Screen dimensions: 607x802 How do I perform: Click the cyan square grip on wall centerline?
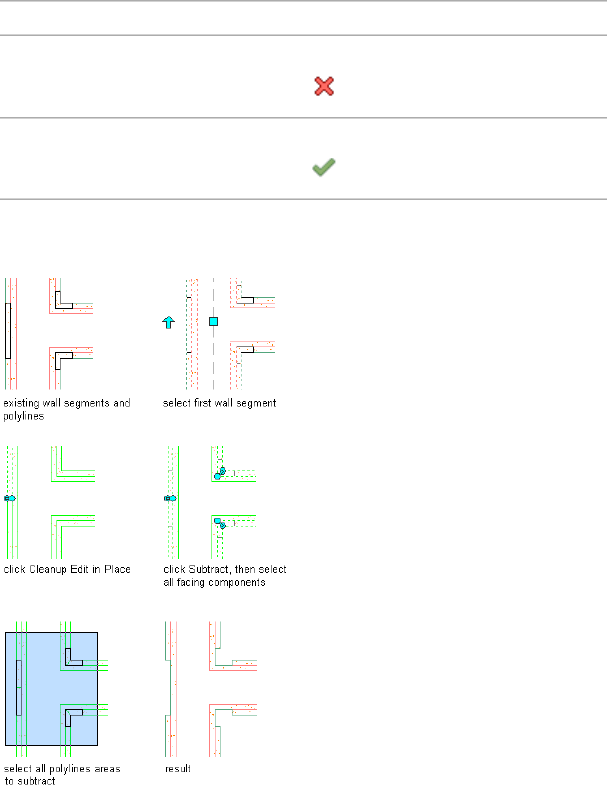[213, 321]
